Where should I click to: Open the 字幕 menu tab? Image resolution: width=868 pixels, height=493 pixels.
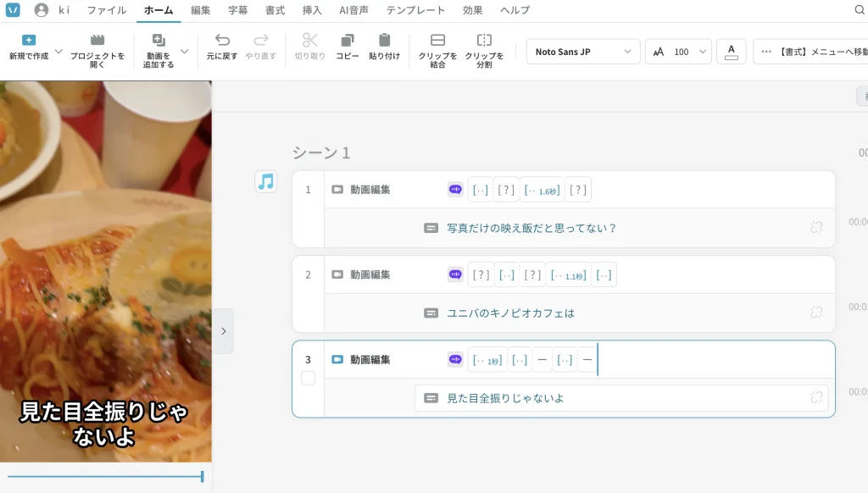[x=238, y=10]
